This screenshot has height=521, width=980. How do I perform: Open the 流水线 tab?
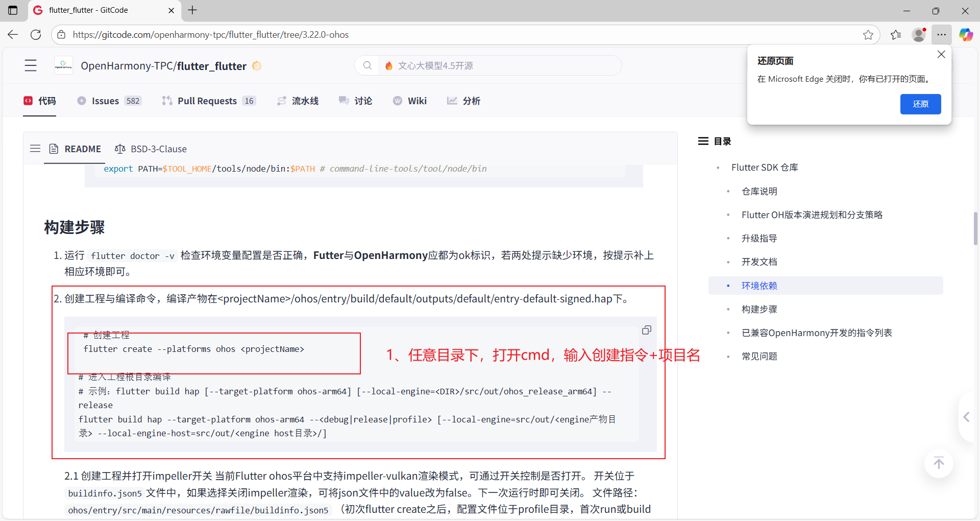click(x=298, y=101)
